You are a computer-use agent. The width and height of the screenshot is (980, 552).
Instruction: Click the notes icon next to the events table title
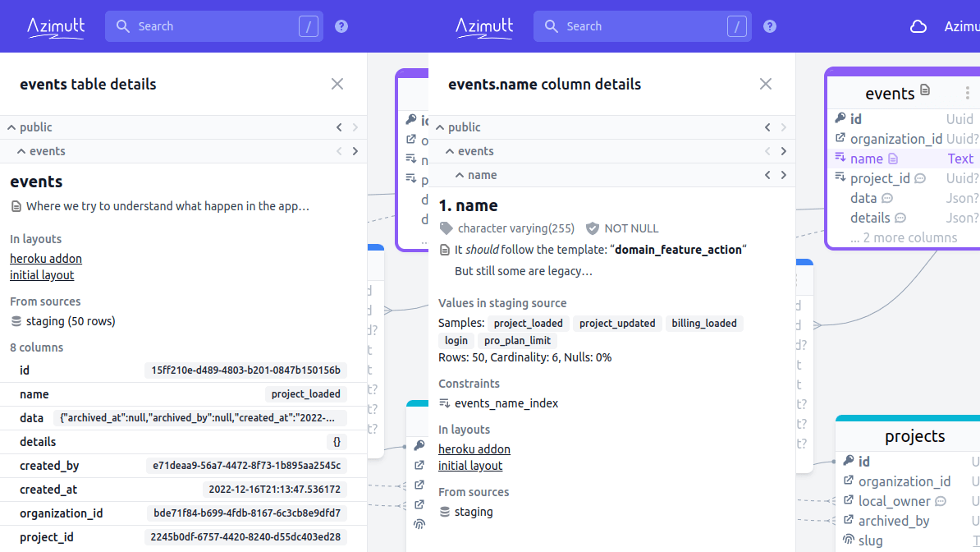925,90
